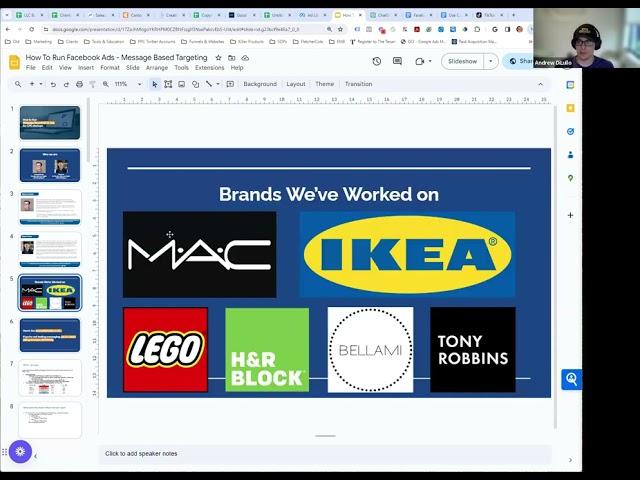The width and height of the screenshot is (640, 480).
Task: Open the File menu
Action: [31, 68]
